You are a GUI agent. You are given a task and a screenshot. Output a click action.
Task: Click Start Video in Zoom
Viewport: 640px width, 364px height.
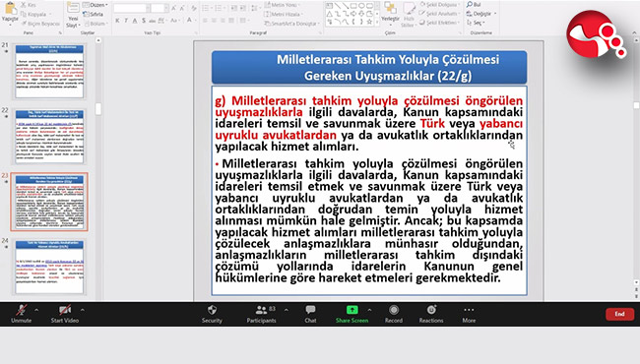coord(64,314)
